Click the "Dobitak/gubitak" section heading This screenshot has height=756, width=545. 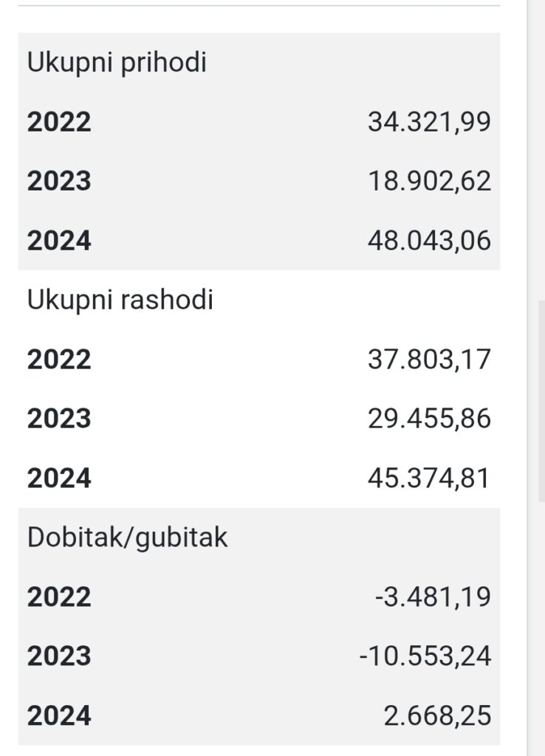click(x=127, y=537)
